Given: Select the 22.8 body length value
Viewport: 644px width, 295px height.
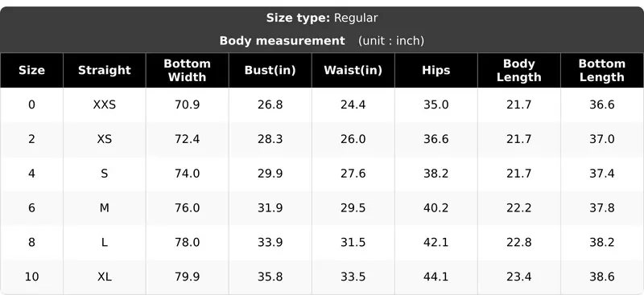Looking at the screenshot, I should click(x=519, y=243).
